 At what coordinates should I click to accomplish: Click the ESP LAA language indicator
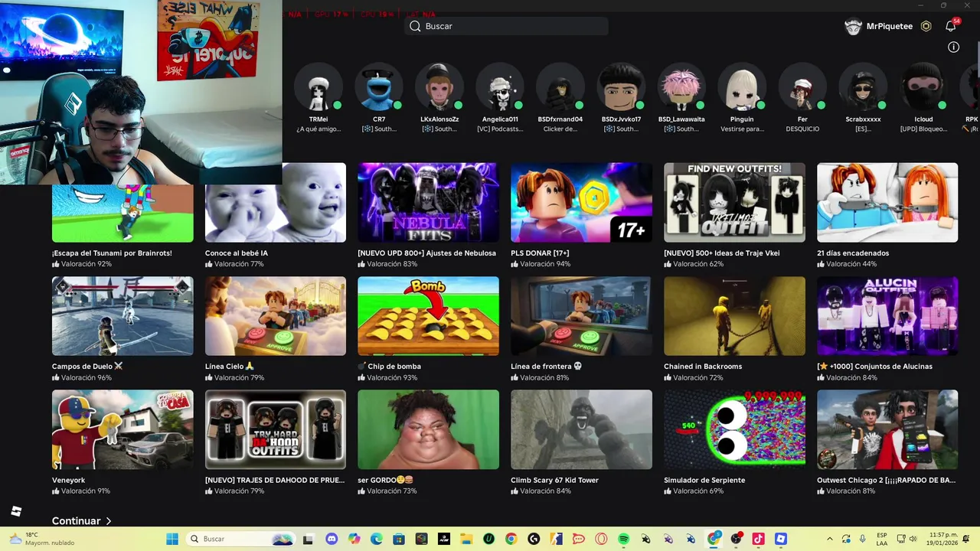coord(882,539)
